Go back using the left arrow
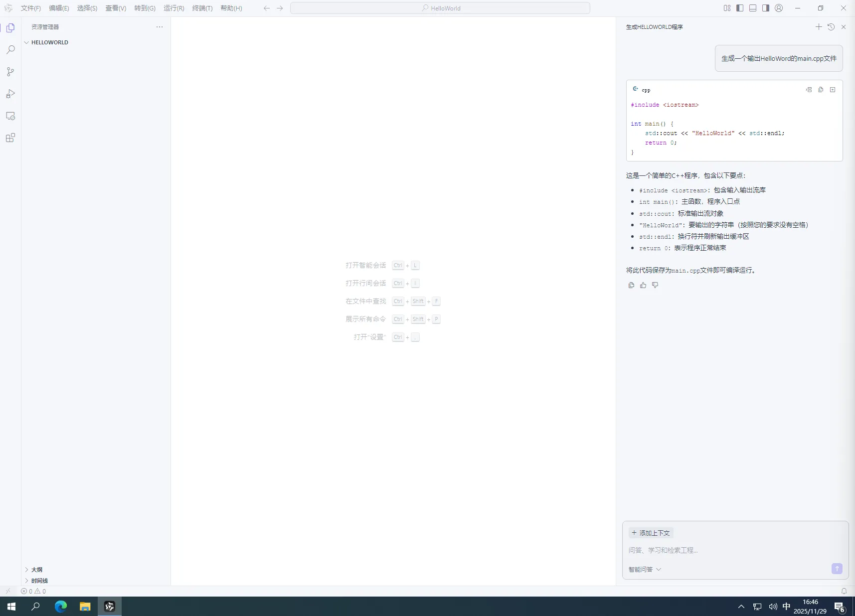The width and height of the screenshot is (855, 616). (x=267, y=8)
